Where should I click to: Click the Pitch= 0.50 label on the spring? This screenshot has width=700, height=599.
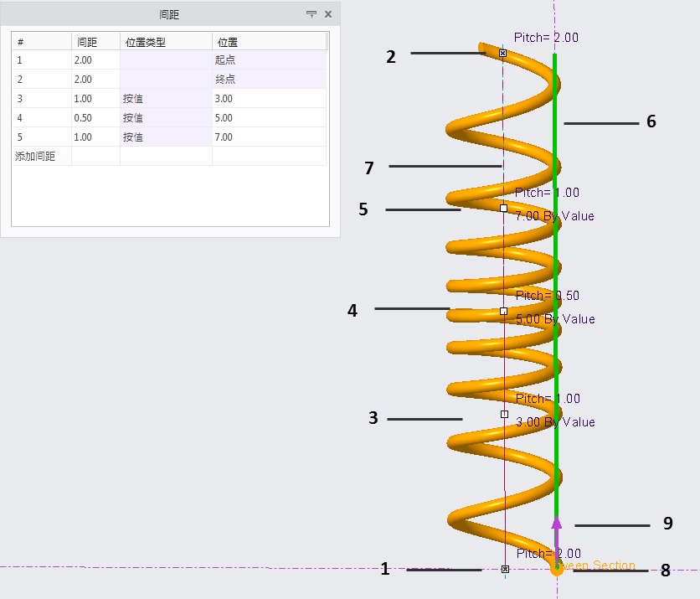tap(547, 296)
